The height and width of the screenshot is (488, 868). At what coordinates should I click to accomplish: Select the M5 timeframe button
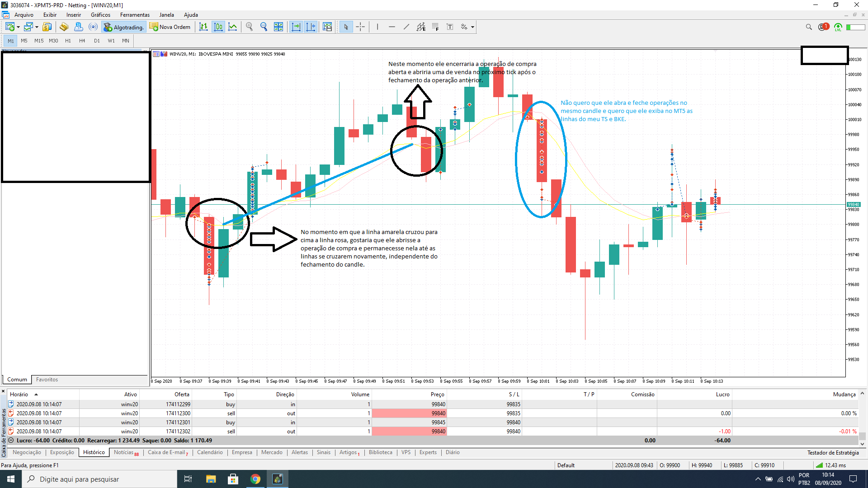point(24,41)
